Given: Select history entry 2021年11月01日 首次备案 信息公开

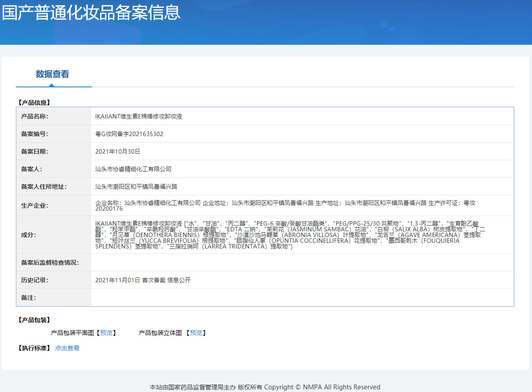Looking at the screenshot, I should pyautogui.click(x=143, y=280).
